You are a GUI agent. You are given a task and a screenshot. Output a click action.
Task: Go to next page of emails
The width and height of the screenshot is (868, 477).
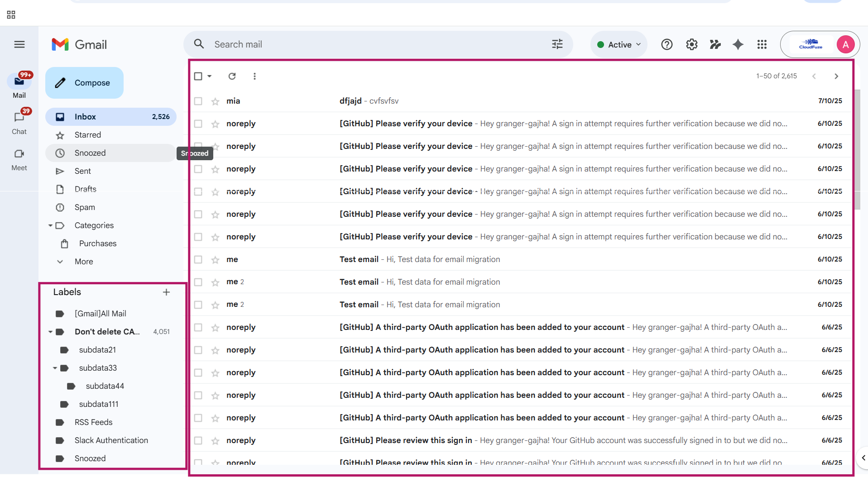coord(836,76)
